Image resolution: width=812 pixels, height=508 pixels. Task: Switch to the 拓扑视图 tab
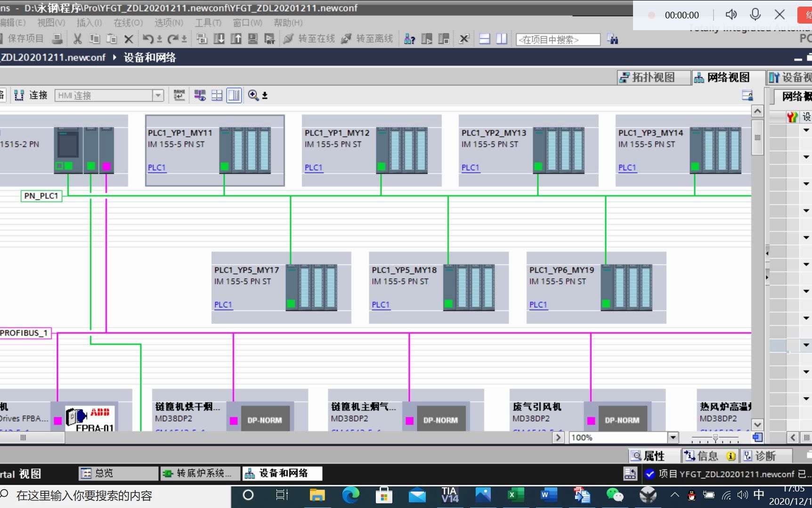(x=653, y=77)
